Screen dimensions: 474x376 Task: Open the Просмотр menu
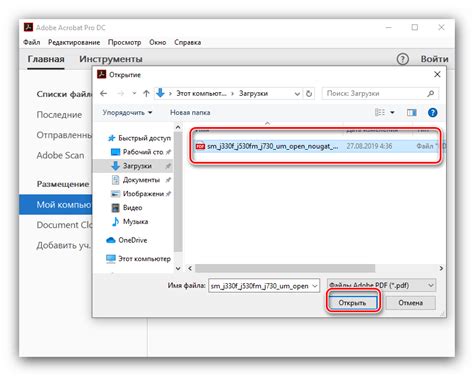(124, 42)
